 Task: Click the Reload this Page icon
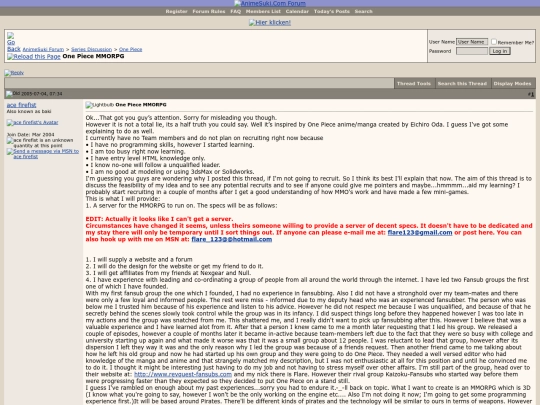point(34,56)
